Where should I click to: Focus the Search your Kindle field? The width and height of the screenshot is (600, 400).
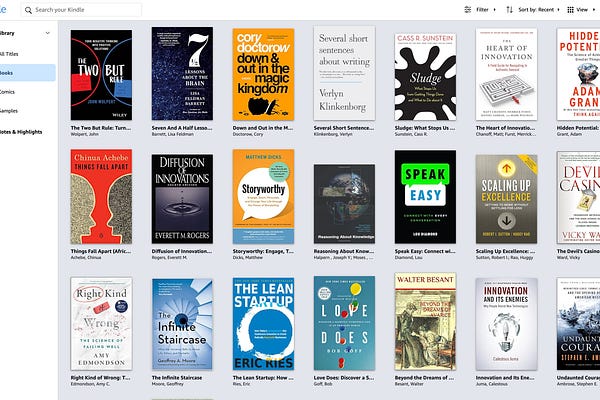(81, 10)
